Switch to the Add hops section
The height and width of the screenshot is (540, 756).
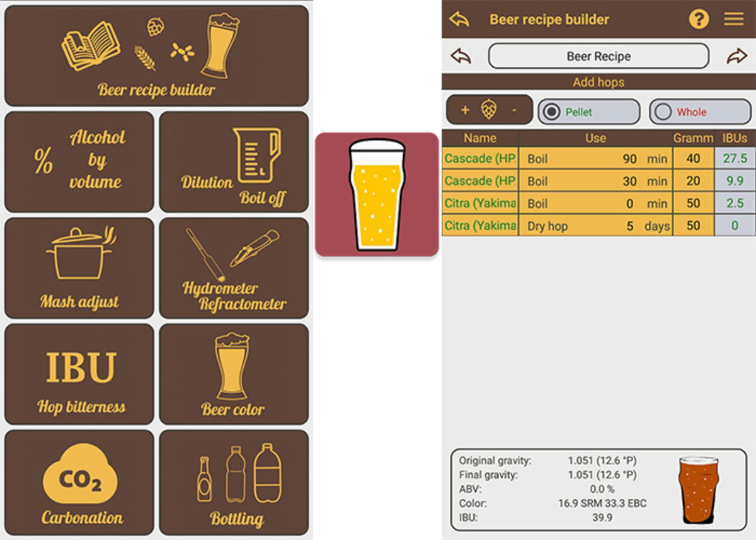[598, 82]
